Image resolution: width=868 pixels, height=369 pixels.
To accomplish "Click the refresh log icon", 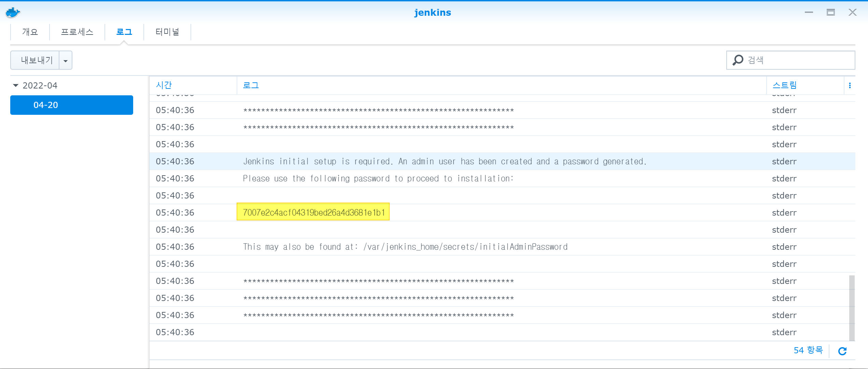I will coord(842,351).
